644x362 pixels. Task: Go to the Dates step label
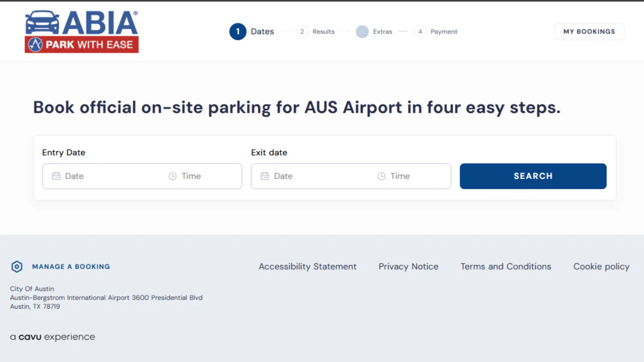[263, 32]
